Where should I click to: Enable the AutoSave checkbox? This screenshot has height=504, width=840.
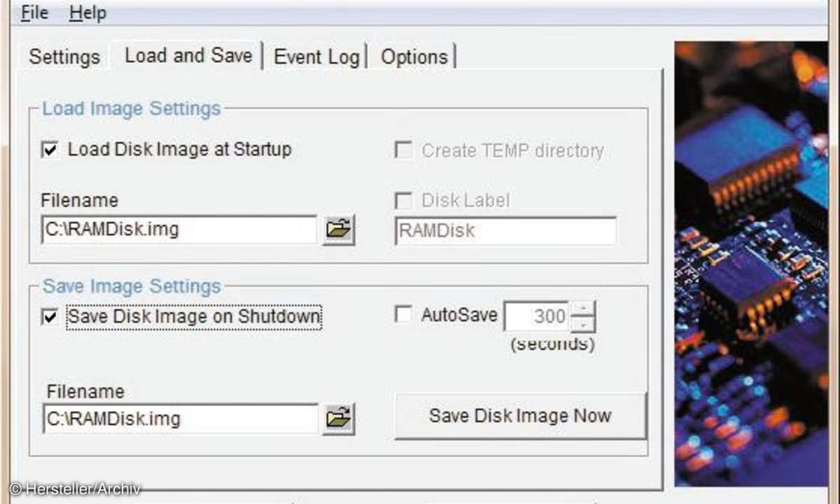point(403,315)
